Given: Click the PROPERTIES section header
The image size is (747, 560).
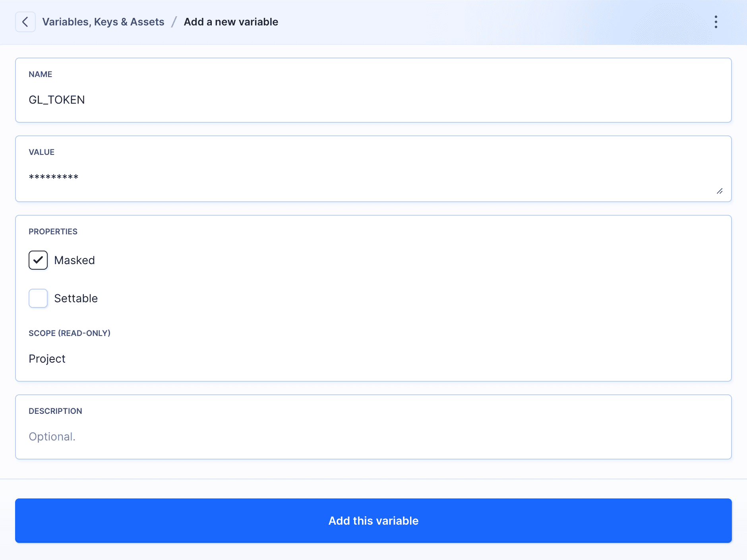Looking at the screenshot, I should pyautogui.click(x=53, y=232).
